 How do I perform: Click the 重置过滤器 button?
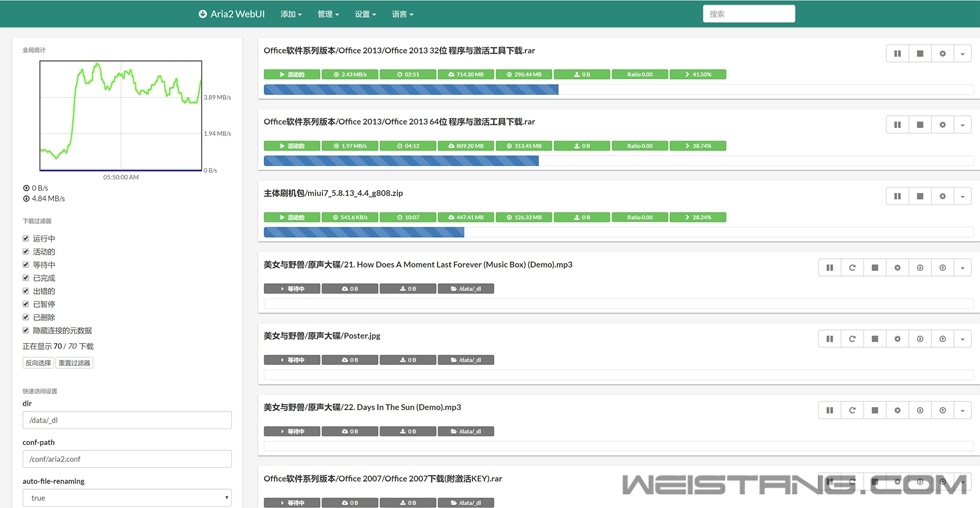(74, 362)
